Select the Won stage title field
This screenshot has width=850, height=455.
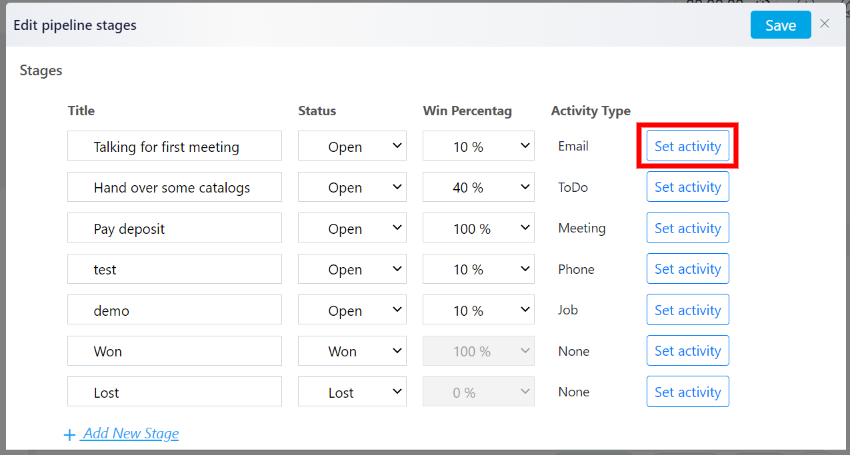[175, 351]
